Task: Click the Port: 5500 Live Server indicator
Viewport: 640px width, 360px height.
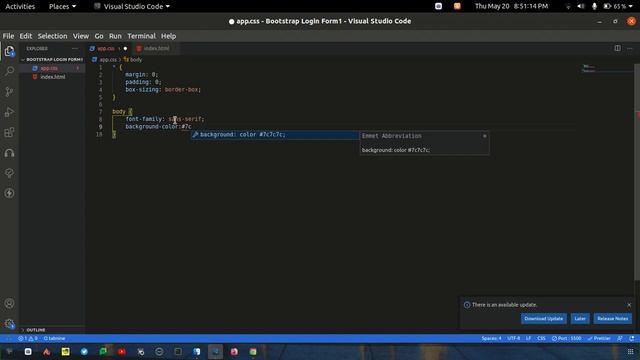Action: [x=566, y=338]
